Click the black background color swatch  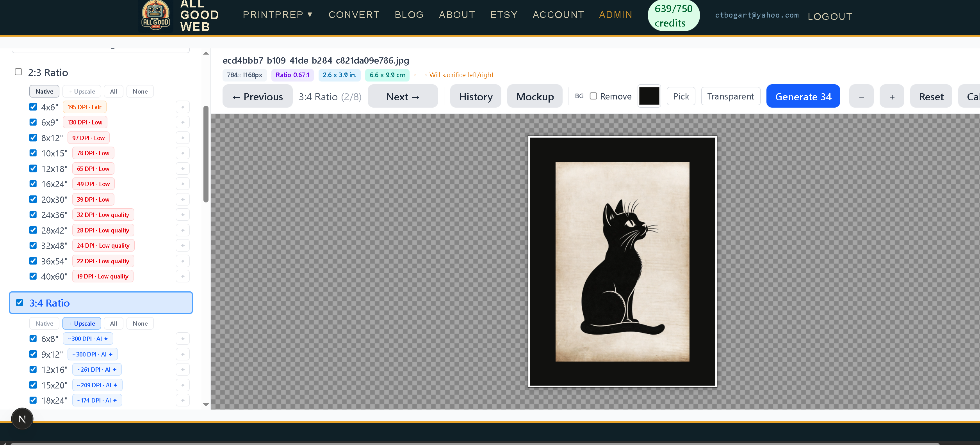pyautogui.click(x=649, y=96)
